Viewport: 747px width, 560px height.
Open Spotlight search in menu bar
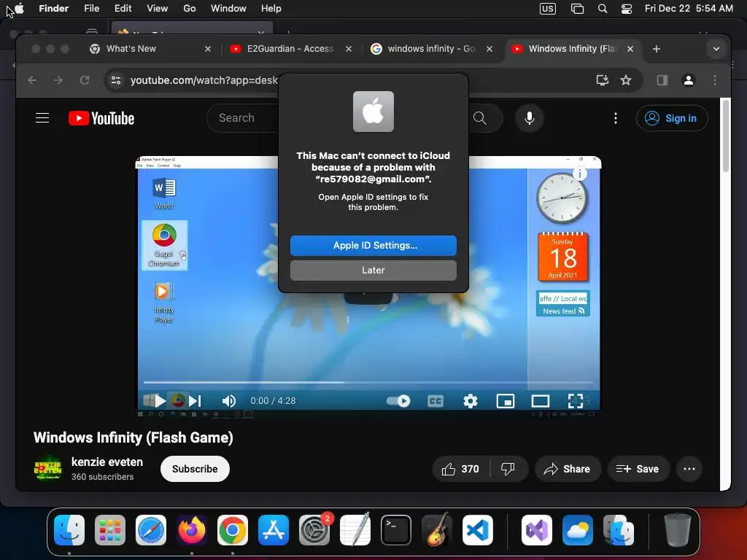click(603, 8)
